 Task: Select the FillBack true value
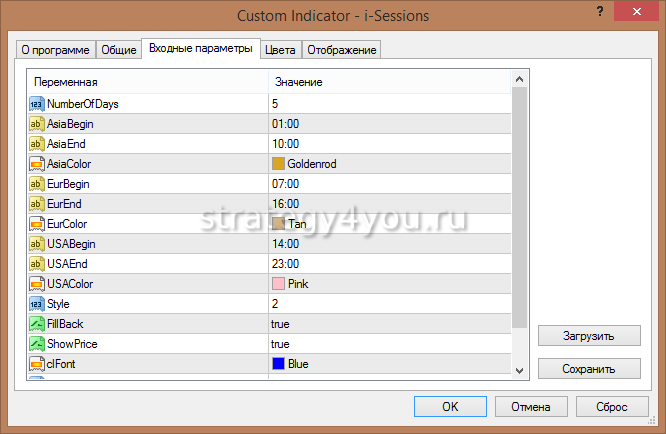click(281, 324)
